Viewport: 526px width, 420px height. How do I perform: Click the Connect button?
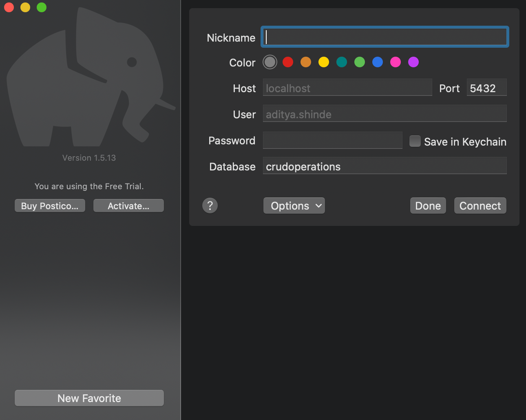click(x=480, y=206)
